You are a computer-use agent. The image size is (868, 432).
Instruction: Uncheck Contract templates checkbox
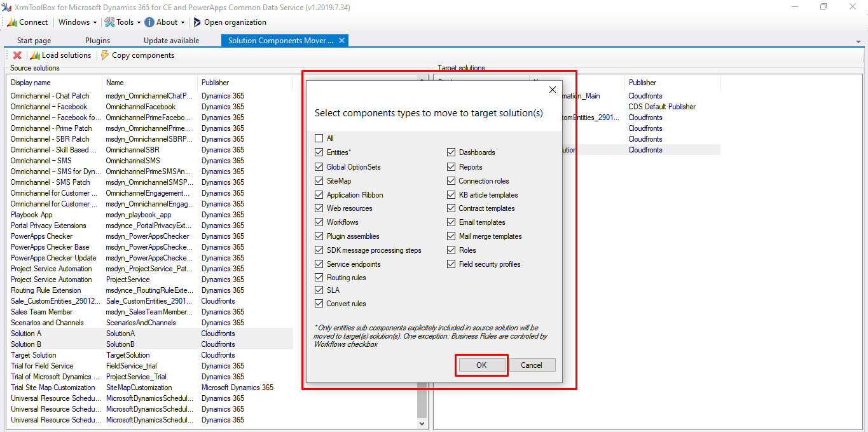coord(451,208)
